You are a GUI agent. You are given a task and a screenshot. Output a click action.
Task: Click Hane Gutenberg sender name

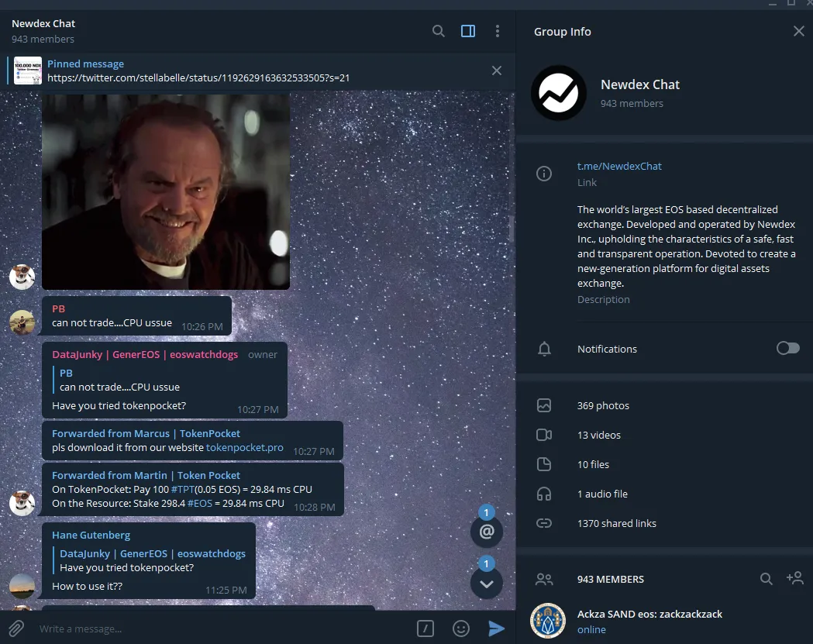91,535
